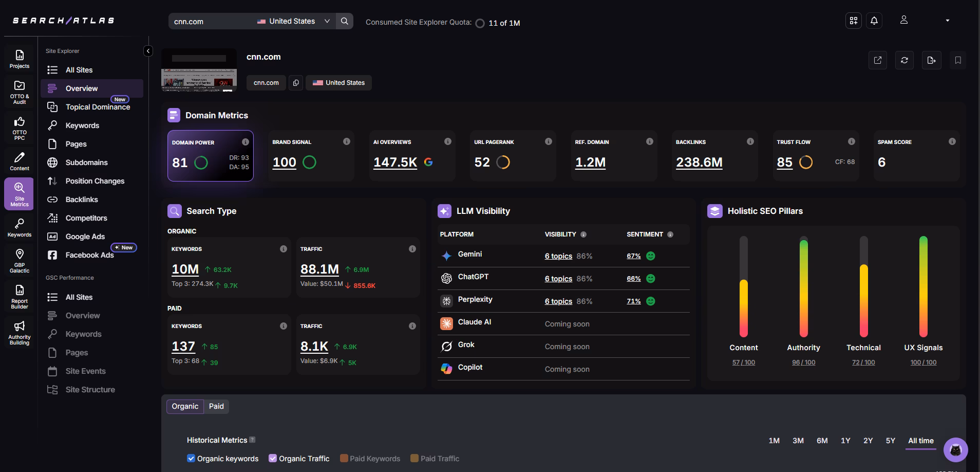Open the United States country dropdown
Image resolution: width=980 pixels, height=472 pixels.
[x=293, y=21]
